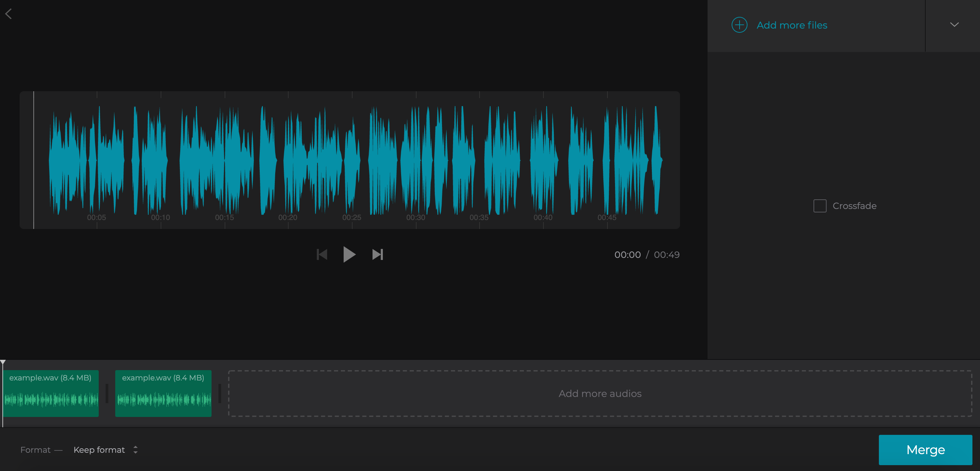The width and height of the screenshot is (980, 471).
Task: Click the plus icon next to Add more files
Action: (739, 25)
